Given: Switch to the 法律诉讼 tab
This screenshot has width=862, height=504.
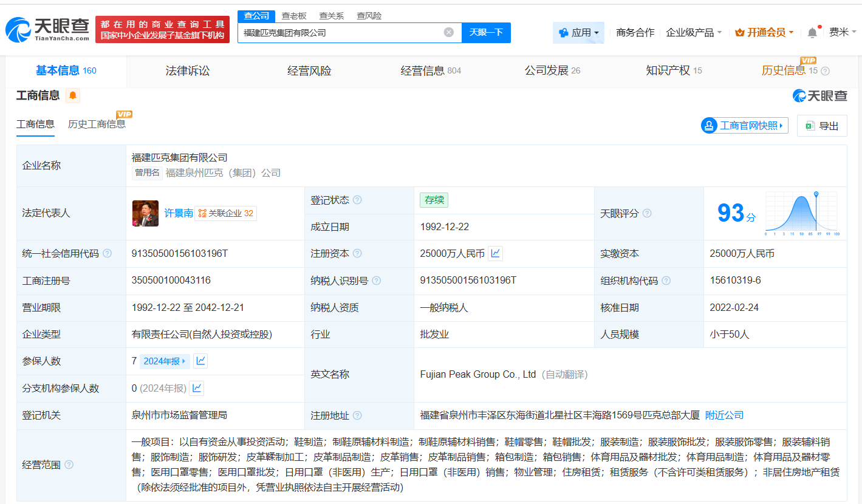Looking at the screenshot, I should pyautogui.click(x=187, y=70).
